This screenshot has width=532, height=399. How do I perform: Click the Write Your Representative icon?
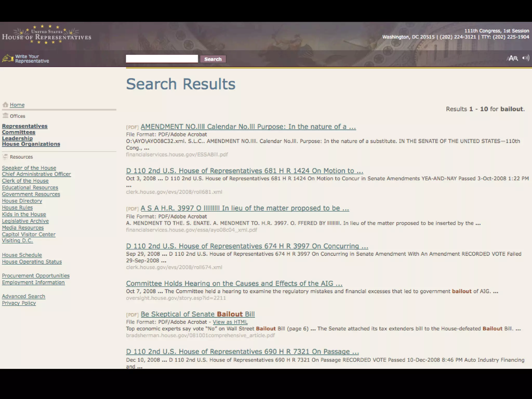[x=8, y=58]
